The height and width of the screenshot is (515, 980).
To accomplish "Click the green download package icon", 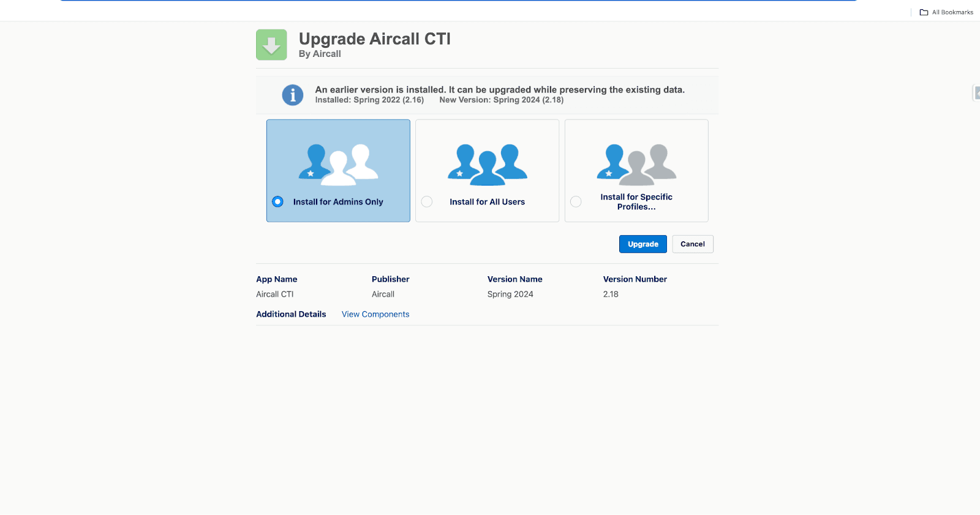I will 271,45.
